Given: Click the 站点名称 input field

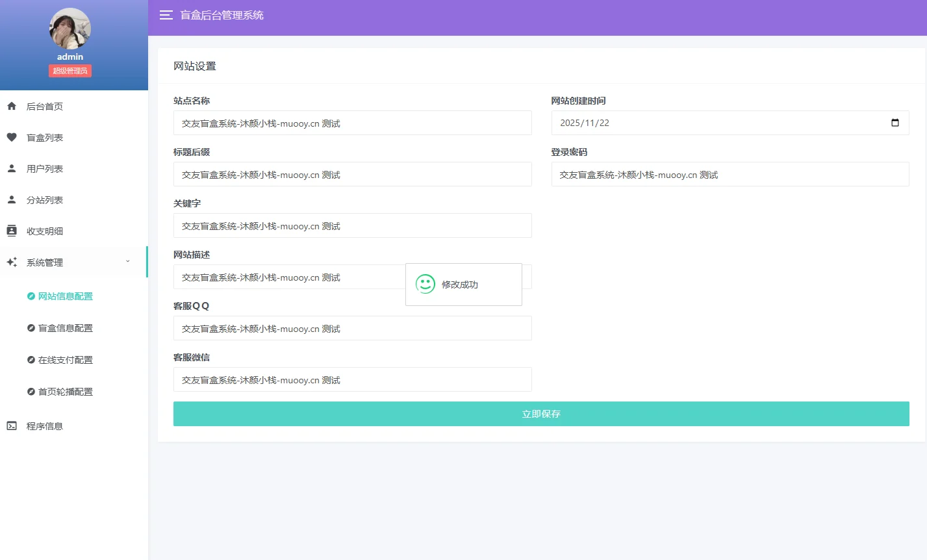Looking at the screenshot, I should pyautogui.click(x=352, y=123).
